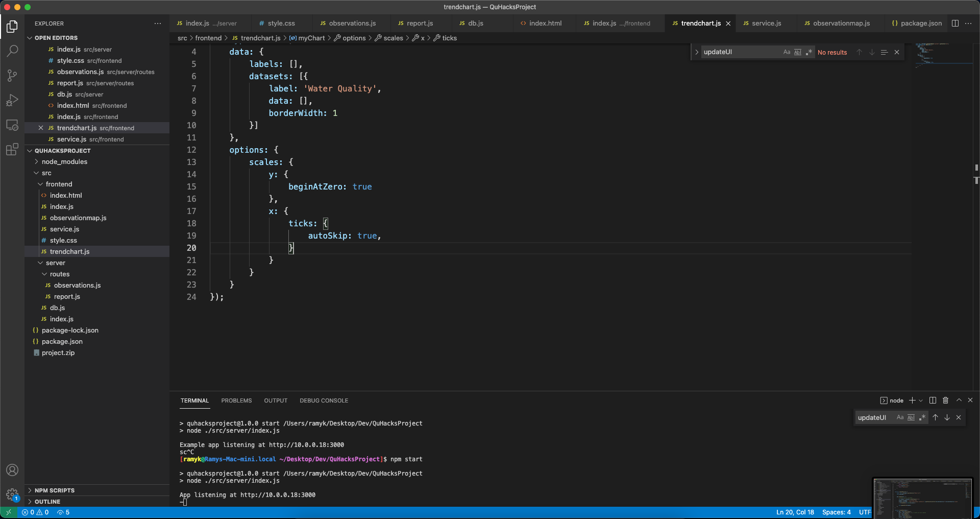Viewport: 980px width, 519px height.
Task: Open the Run and Debug view
Action: [12, 100]
